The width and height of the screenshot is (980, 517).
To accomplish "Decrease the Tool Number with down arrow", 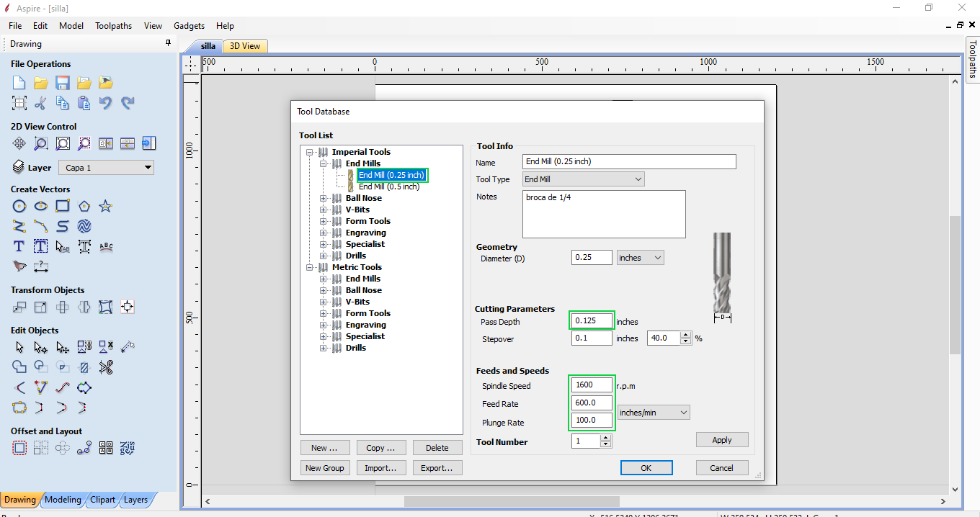I will coord(605,445).
